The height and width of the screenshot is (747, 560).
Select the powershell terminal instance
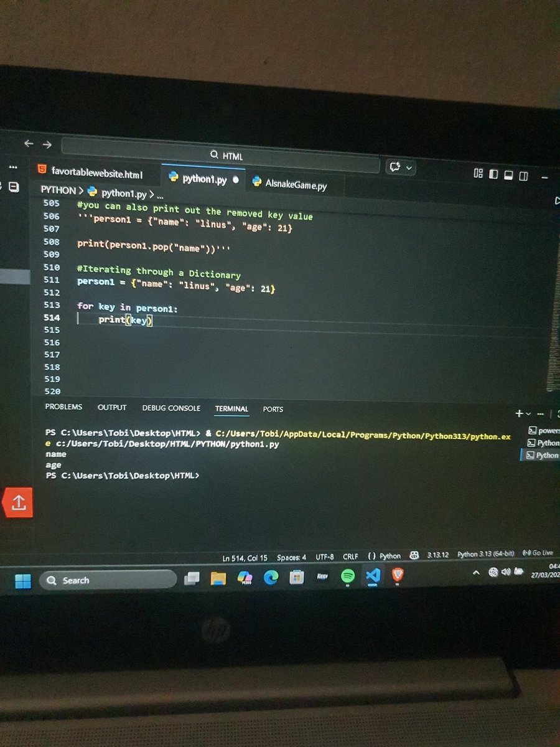coord(544,431)
